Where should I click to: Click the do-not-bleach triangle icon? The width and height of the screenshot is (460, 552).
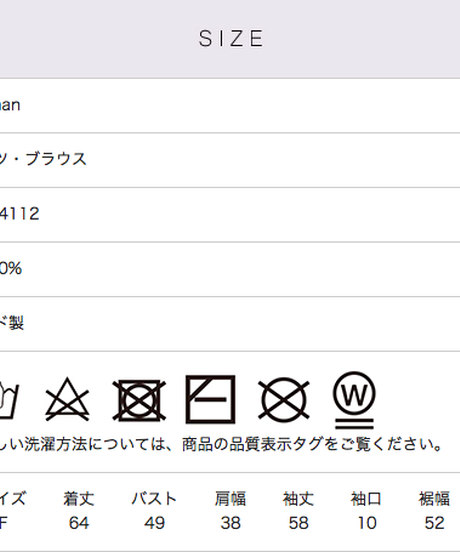click(67, 400)
